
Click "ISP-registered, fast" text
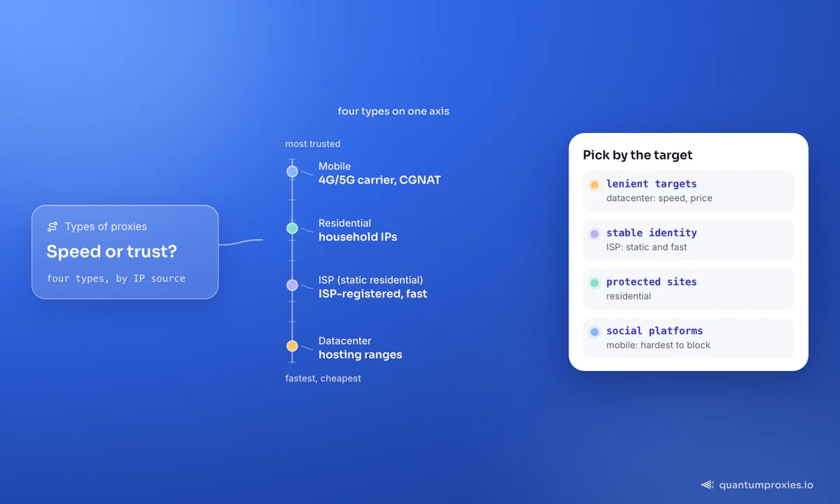coord(373,294)
